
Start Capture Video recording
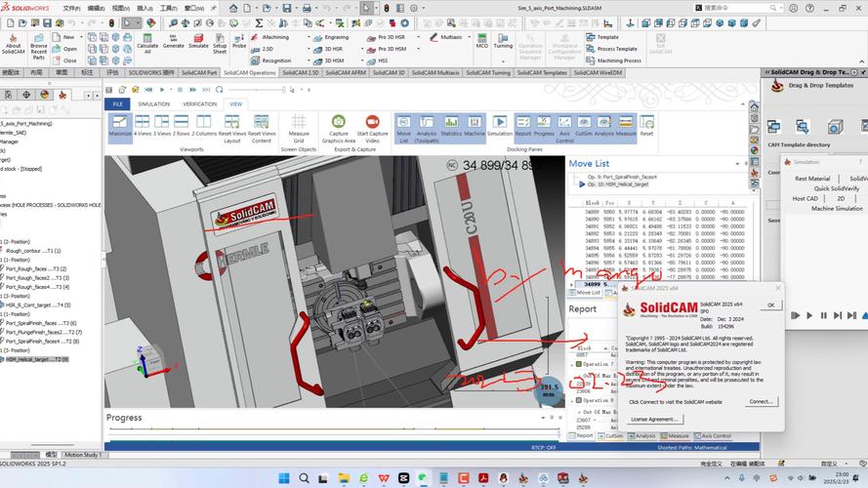372,129
